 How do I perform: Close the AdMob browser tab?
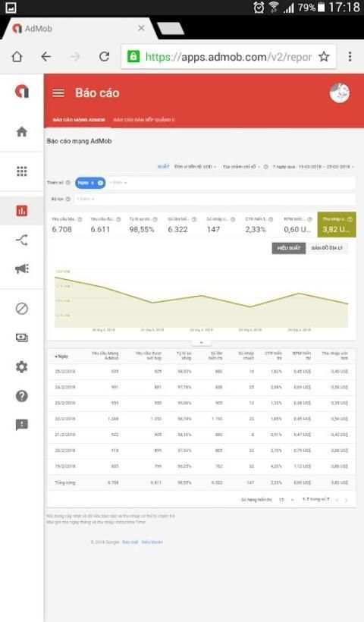[141, 28]
